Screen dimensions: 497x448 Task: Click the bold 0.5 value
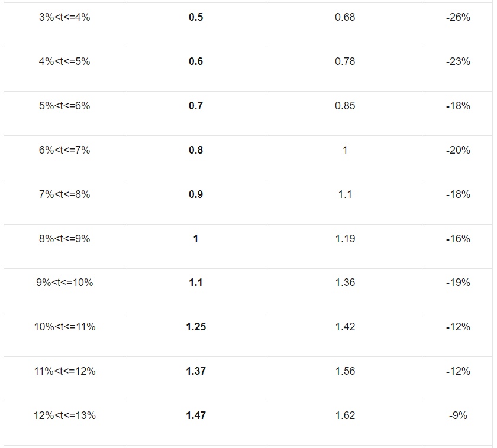point(196,17)
